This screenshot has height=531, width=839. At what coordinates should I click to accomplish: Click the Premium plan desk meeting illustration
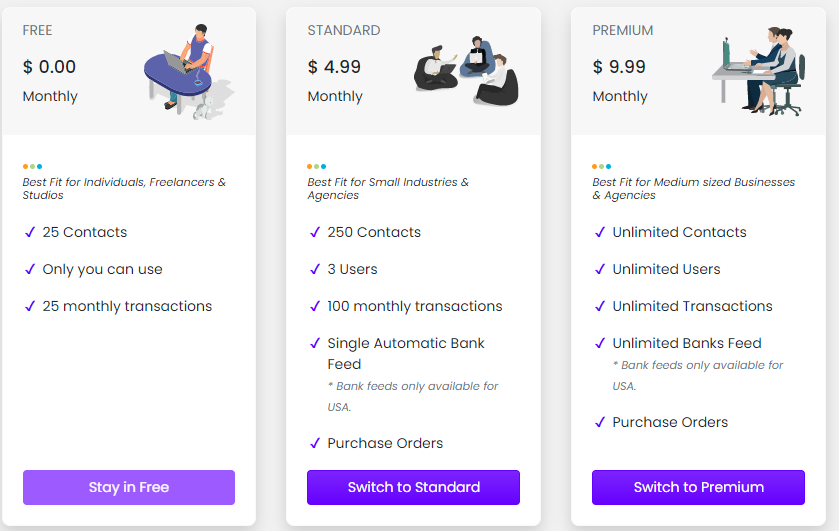[759, 71]
